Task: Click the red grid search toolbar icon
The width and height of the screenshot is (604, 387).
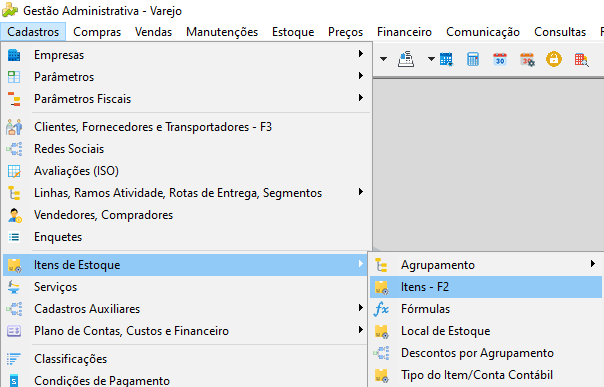Action: (581, 60)
